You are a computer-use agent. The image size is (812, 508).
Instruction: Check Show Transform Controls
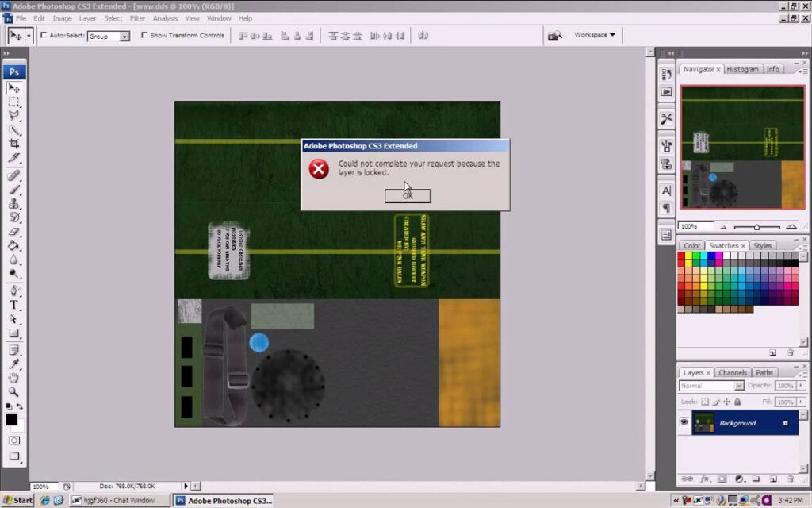pos(144,35)
